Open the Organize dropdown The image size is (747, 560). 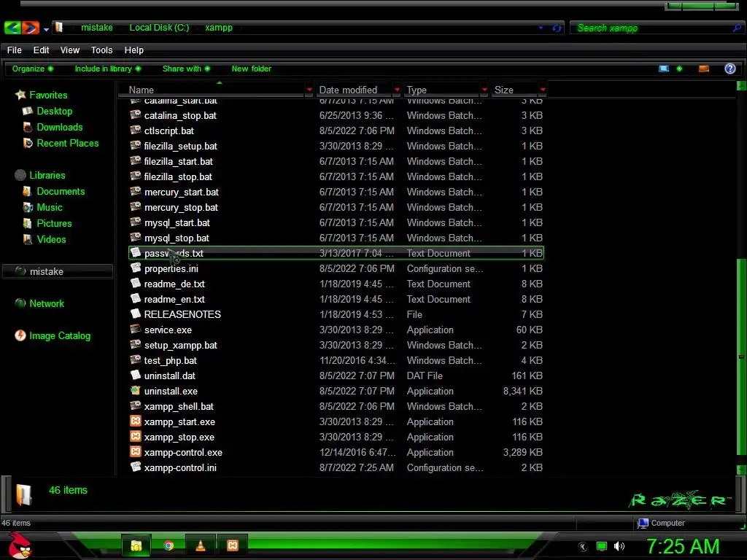coord(32,69)
